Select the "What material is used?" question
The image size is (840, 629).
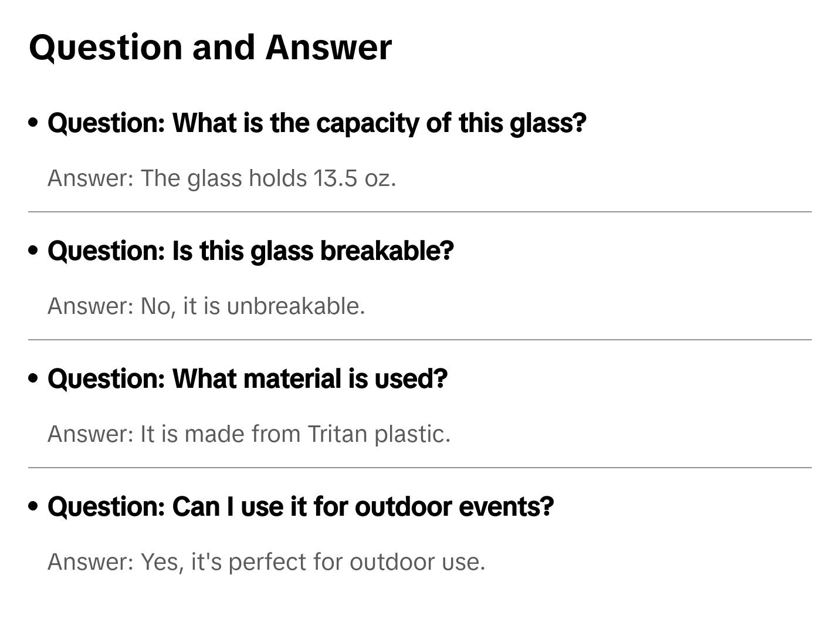tap(247, 379)
